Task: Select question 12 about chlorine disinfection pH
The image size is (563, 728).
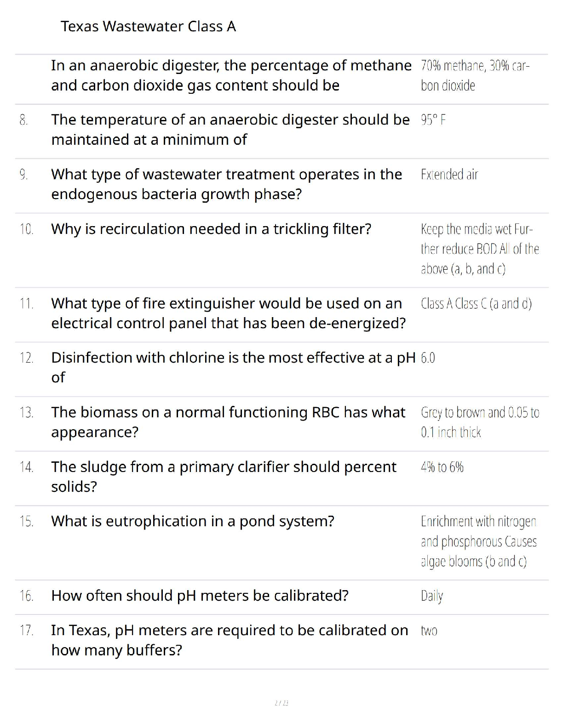Action: click(233, 368)
